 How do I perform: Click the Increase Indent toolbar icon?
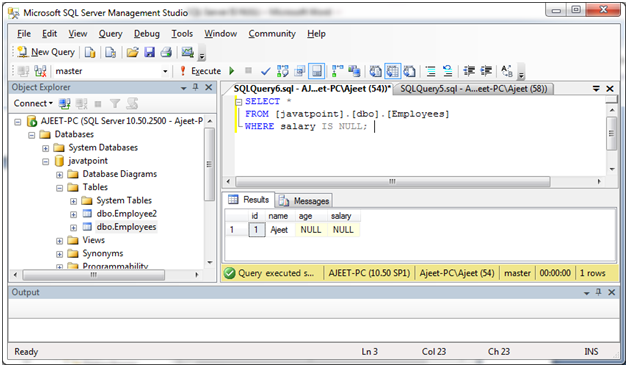486,71
